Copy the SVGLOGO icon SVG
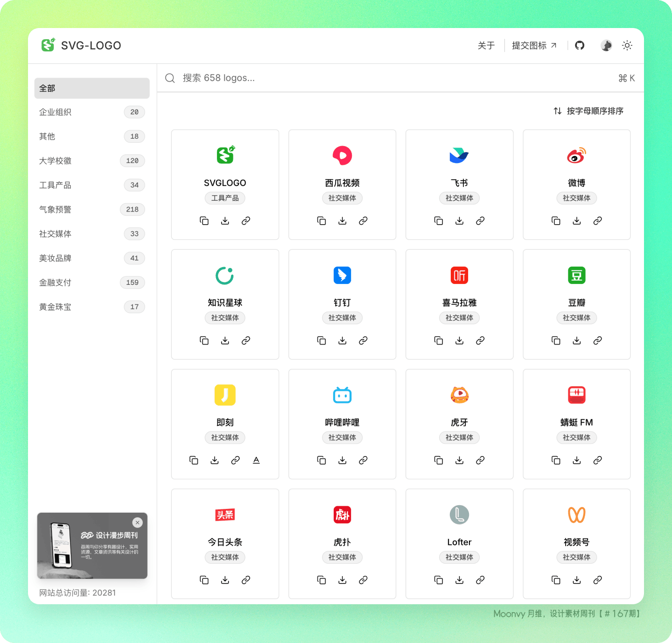 tap(204, 221)
